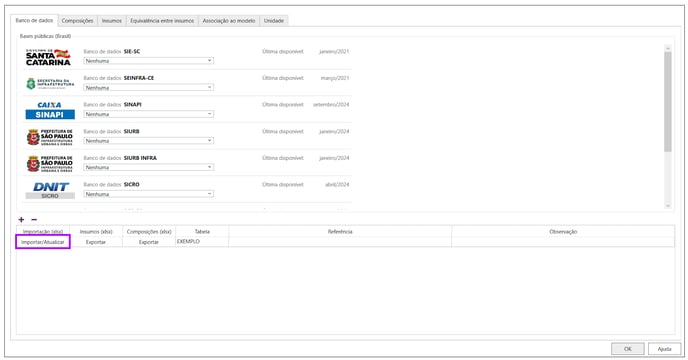Confirm with the OK button
This screenshot has width=688, height=360.
click(x=628, y=349)
